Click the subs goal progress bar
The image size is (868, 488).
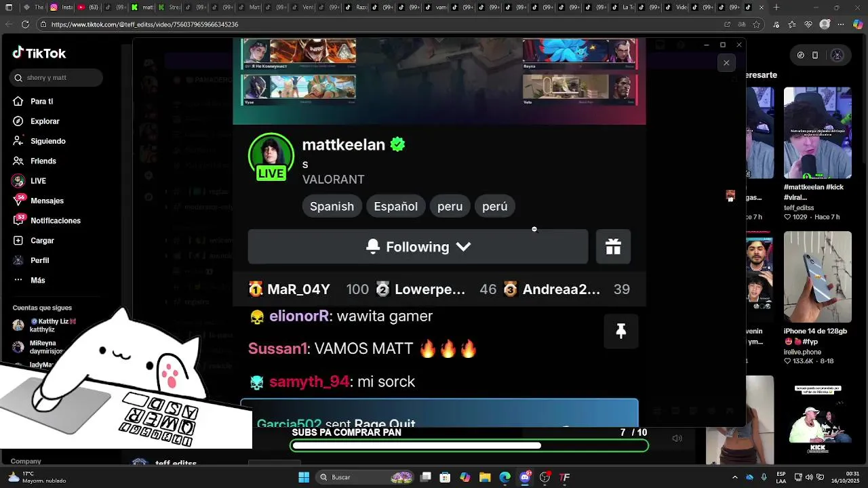(x=469, y=445)
